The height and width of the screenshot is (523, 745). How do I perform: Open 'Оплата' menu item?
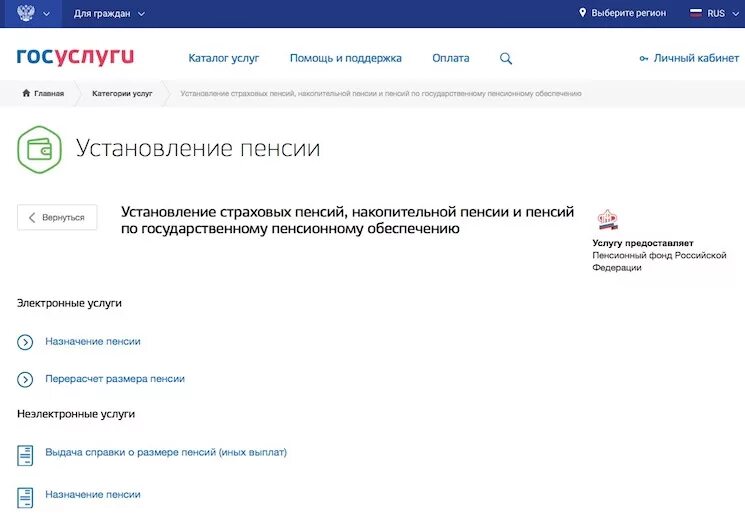(450, 58)
